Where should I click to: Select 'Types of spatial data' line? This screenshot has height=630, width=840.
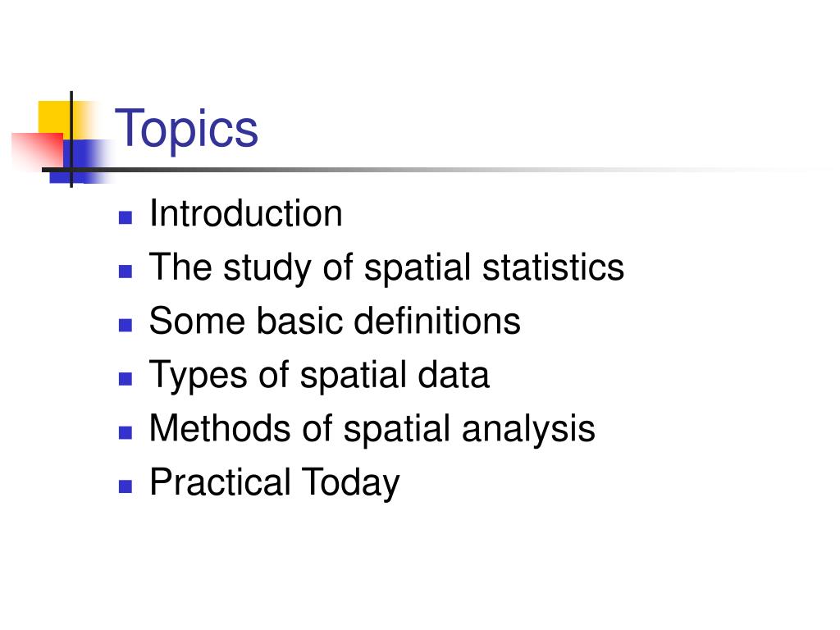coord(319,375)
